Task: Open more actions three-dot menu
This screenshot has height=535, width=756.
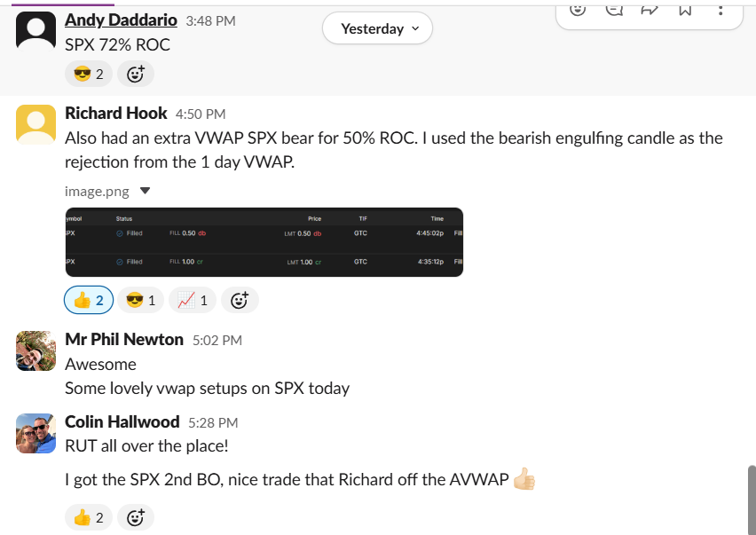Action: pos(720,9)
